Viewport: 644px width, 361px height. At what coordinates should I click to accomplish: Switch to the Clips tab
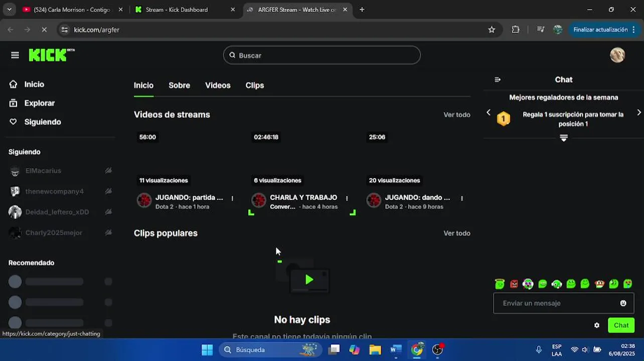point(255,85)
